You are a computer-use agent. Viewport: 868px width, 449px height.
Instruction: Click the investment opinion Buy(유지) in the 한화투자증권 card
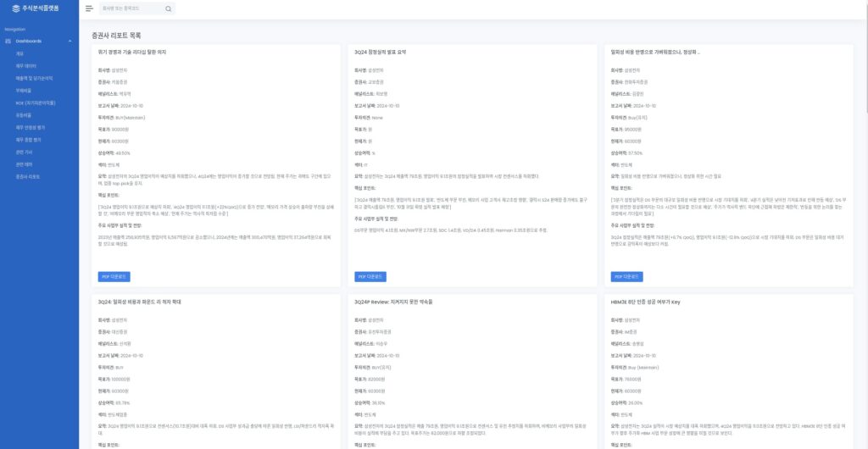(637, 117)
